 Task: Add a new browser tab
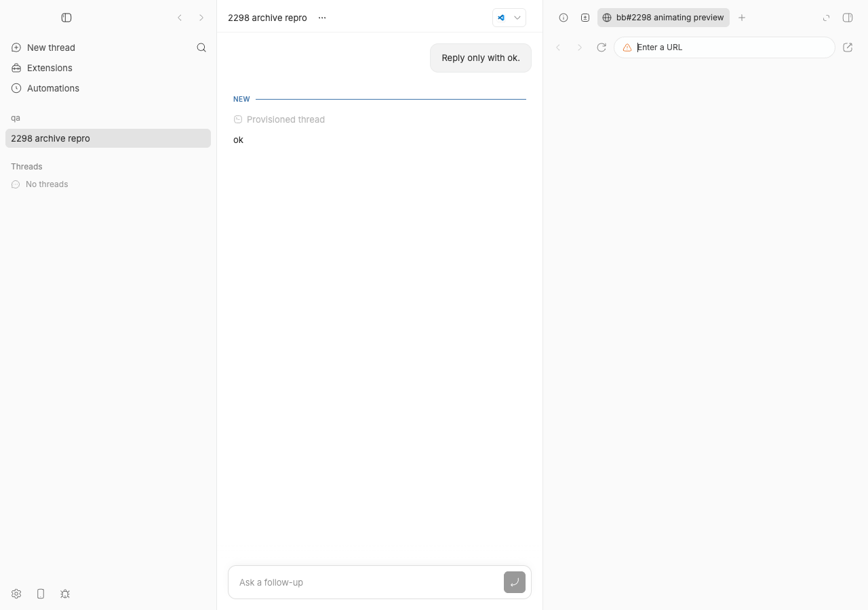pyautogui.click(x=742, y=18)
